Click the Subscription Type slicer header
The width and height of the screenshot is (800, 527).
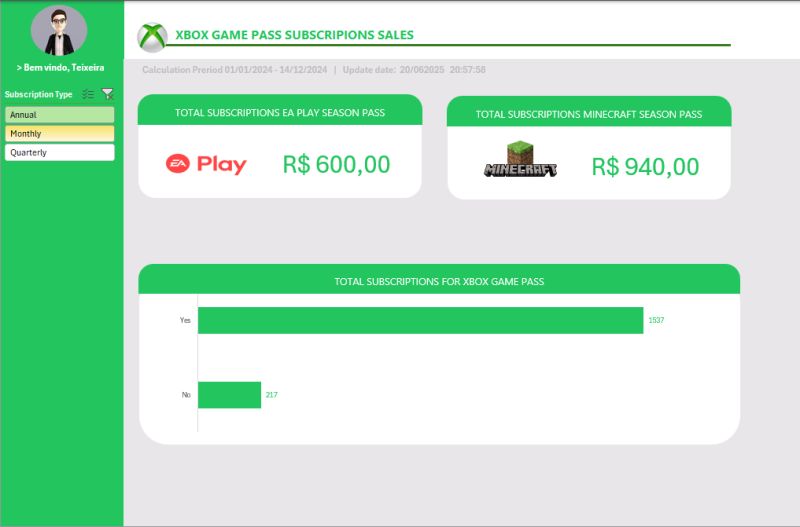(x=38, y=94)
